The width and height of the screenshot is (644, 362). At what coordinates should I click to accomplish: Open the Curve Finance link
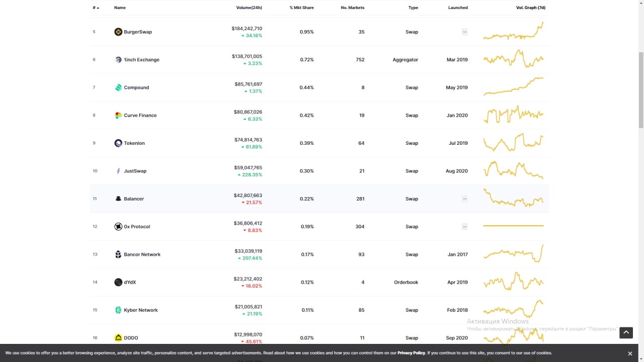(140, 115)
